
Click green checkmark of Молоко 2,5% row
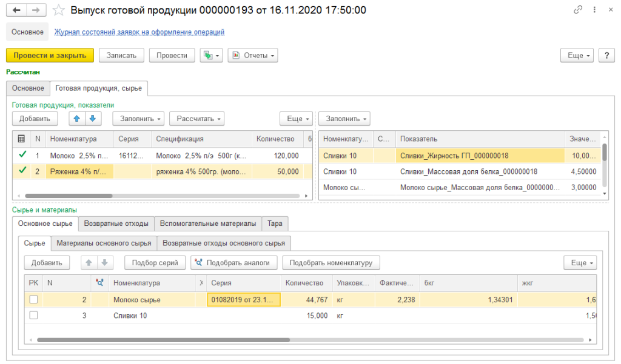click(x=22, y=154)
